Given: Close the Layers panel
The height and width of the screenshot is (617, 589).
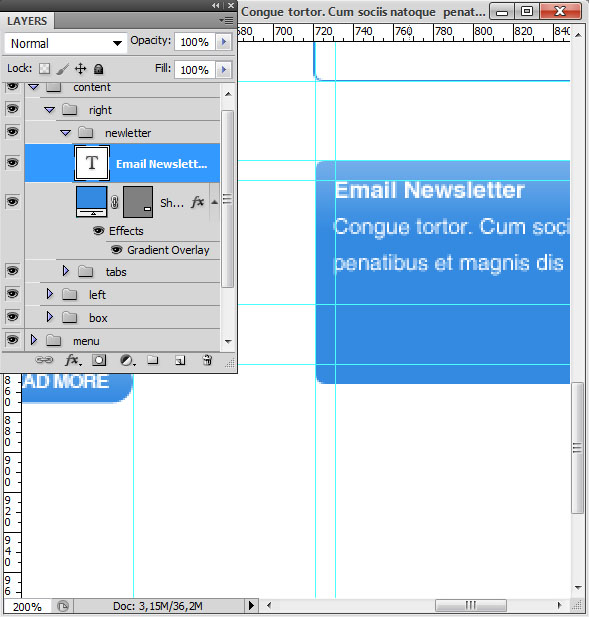Looking at the screenshot, I should click(231, 5).
